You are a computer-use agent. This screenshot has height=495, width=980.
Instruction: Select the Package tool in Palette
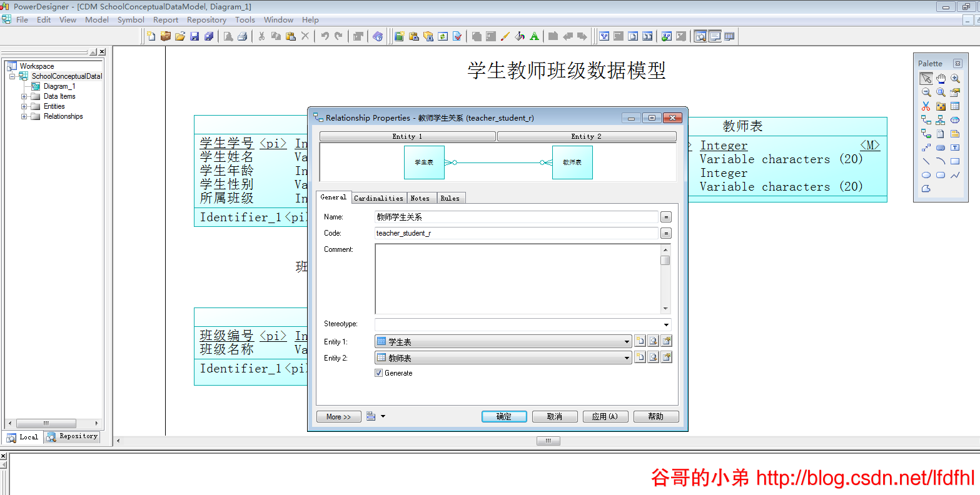pos(941,106)
